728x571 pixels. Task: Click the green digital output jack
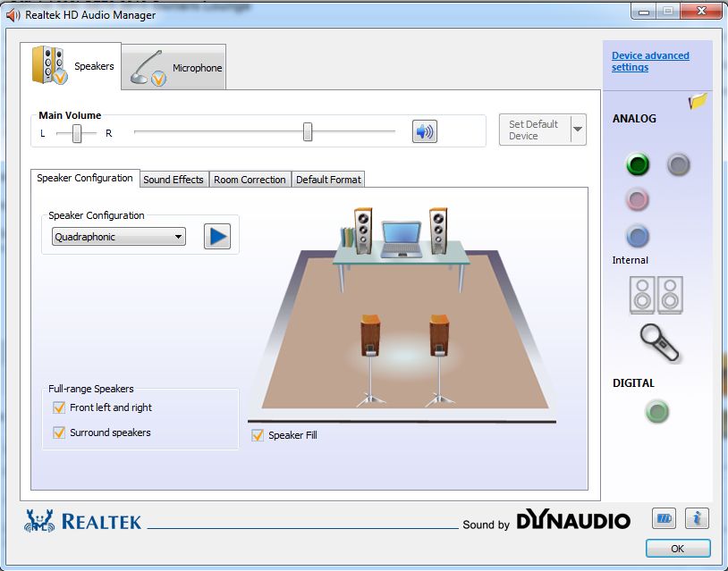click(657, 411)
